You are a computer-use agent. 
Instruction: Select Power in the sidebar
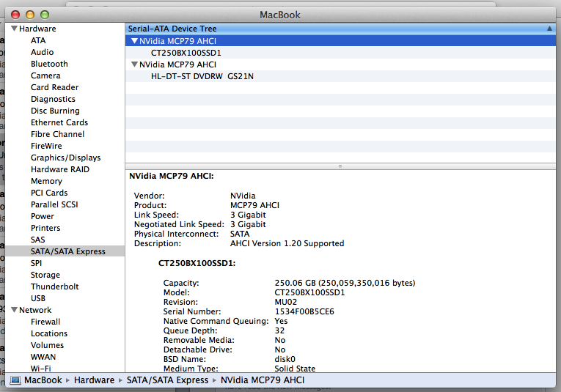pos(43,216)
